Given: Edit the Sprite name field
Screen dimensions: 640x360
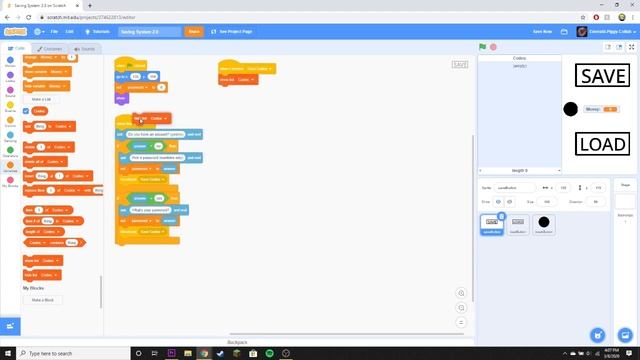Looking at the screenshot, I should 515,188.
